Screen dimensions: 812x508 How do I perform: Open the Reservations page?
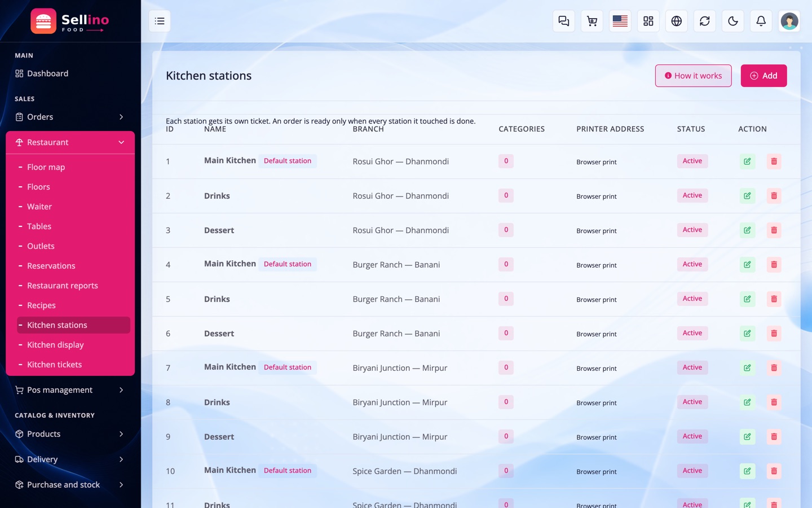coord(73,266)
